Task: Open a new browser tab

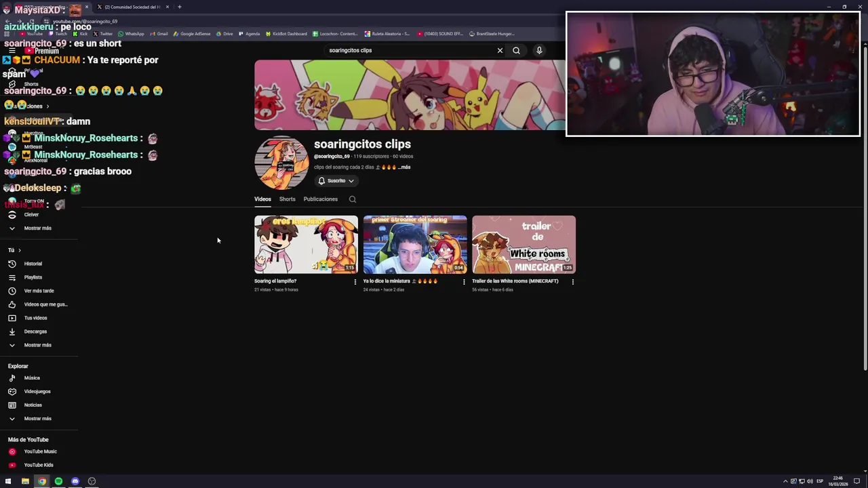Action: point(179,7)
